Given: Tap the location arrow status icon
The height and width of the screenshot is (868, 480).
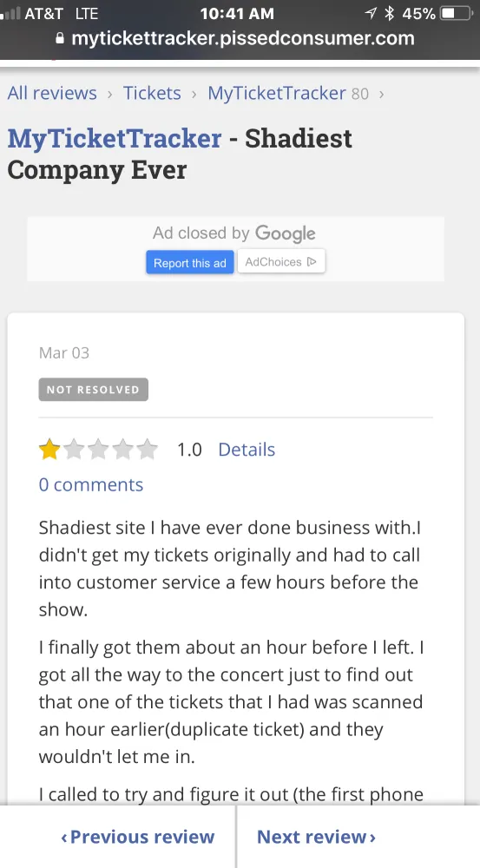Looking at the screenshot, I should (x=371, y=14).
